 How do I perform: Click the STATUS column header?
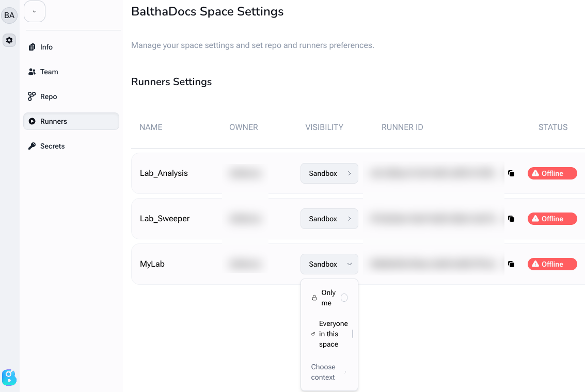(x=553, y=127)
